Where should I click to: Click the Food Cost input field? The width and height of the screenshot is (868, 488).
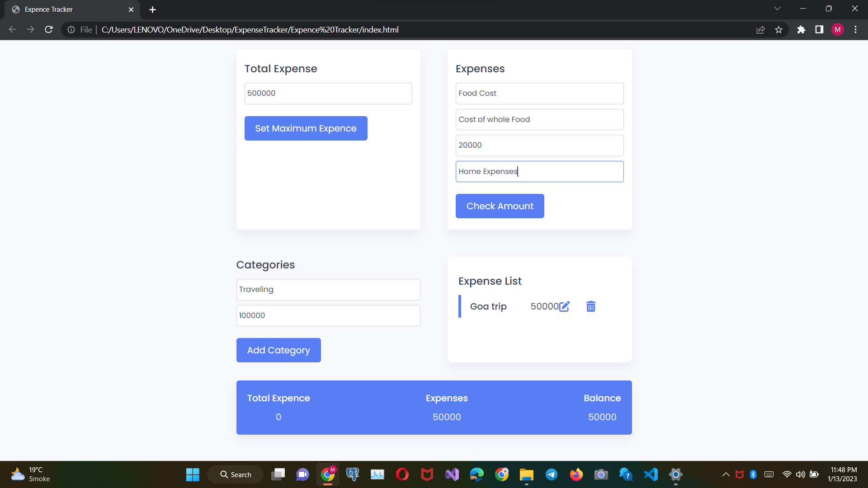click(x=539, y=94)
